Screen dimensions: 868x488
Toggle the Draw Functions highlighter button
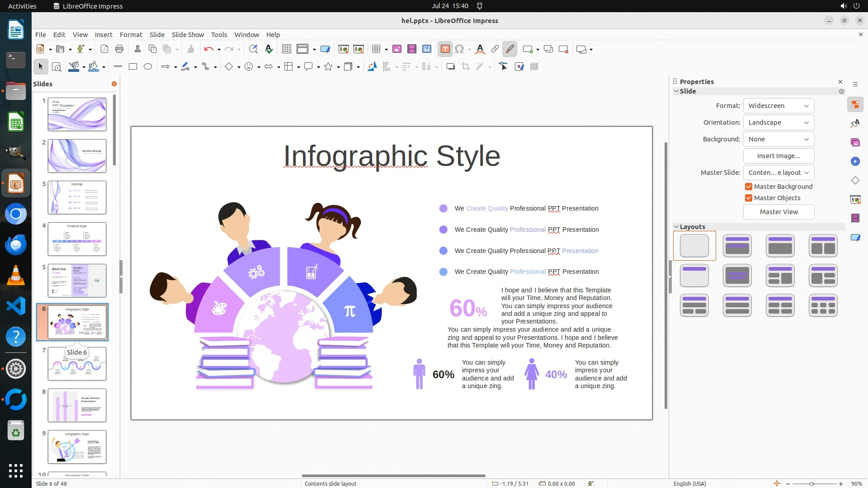click(509, 49)
